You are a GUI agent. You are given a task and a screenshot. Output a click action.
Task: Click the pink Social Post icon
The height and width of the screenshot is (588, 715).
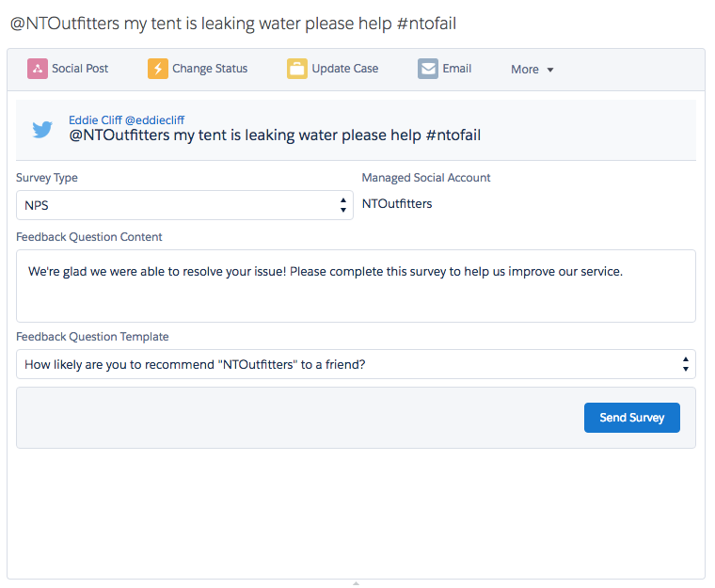tap(38, 69)
